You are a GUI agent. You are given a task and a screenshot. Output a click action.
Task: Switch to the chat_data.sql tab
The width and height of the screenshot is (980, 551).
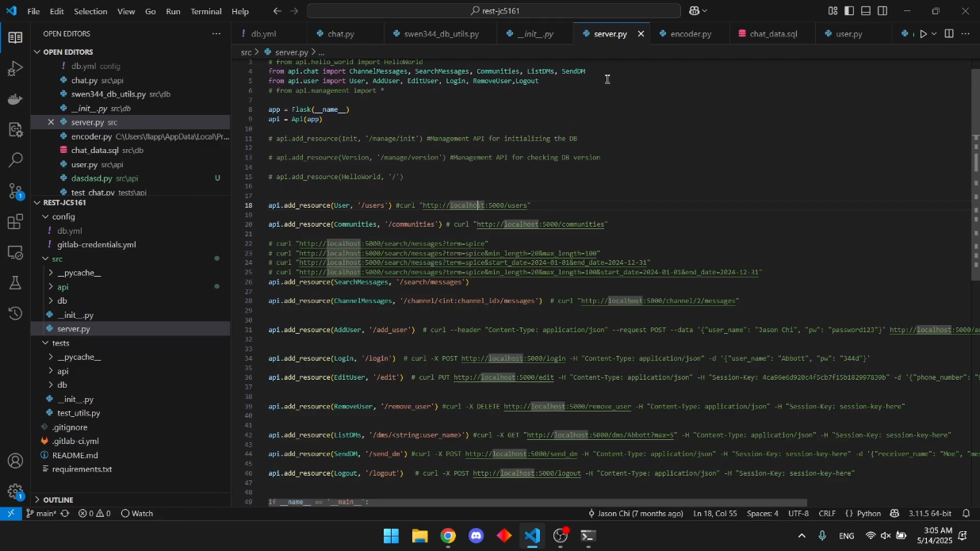(773, 34)
